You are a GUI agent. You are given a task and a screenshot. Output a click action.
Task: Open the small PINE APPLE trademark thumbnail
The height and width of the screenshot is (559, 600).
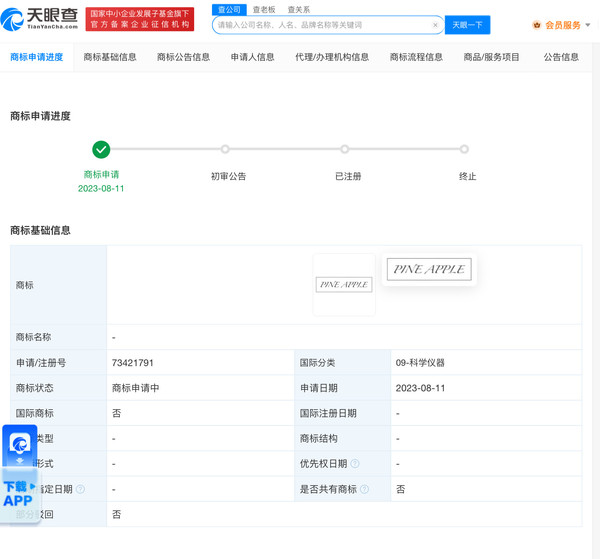(x=344, y=285)
